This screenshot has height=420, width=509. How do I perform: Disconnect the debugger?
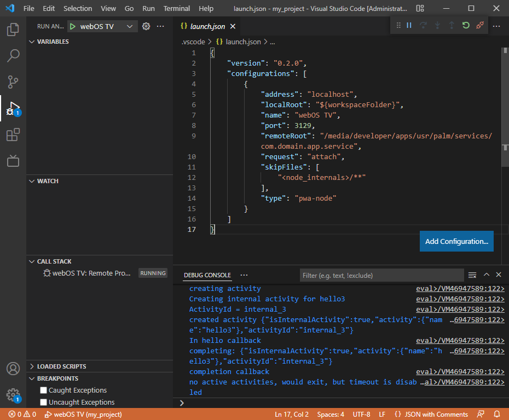point(480,25)
